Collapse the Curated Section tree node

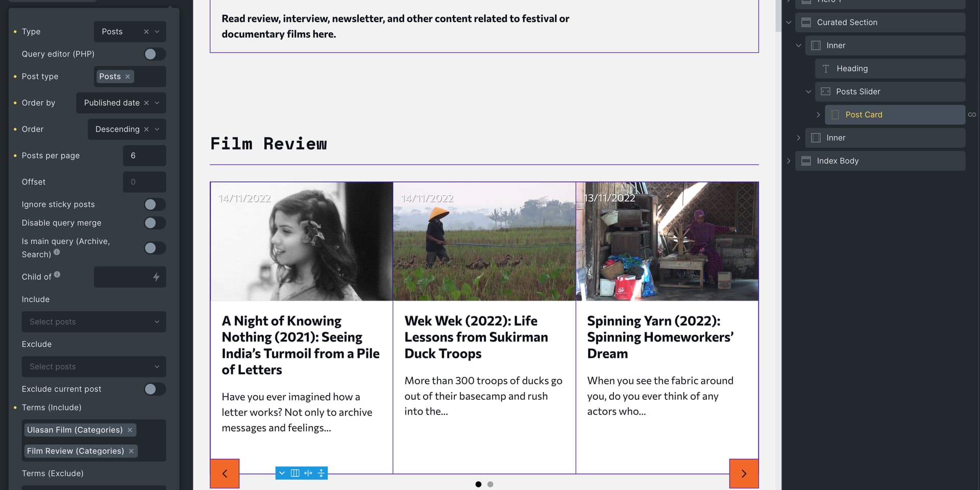pos(789,22)
